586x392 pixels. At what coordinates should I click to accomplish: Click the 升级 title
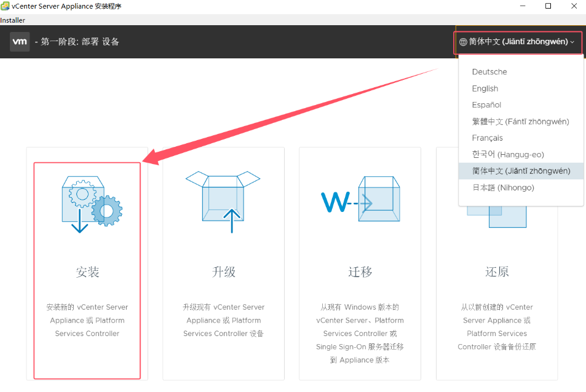point(223,272)
